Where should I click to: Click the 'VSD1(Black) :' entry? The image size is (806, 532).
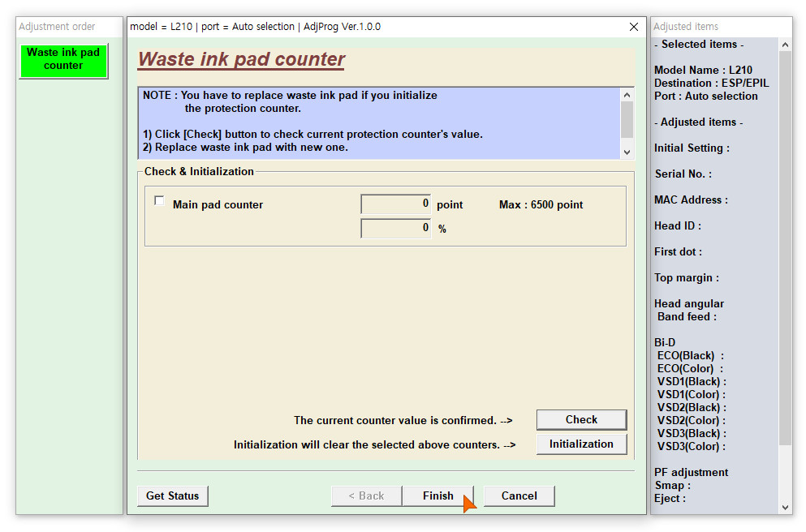click(692, 381)
